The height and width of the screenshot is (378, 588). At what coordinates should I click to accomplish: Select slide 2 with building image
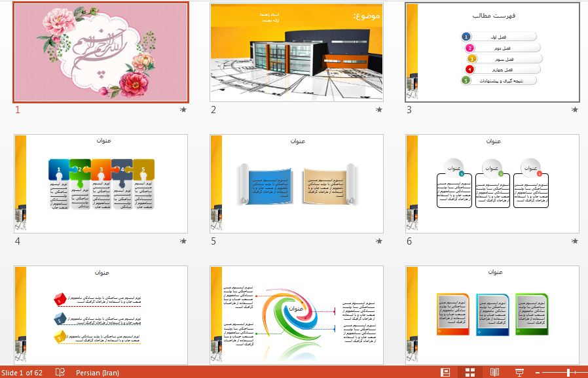296,52
